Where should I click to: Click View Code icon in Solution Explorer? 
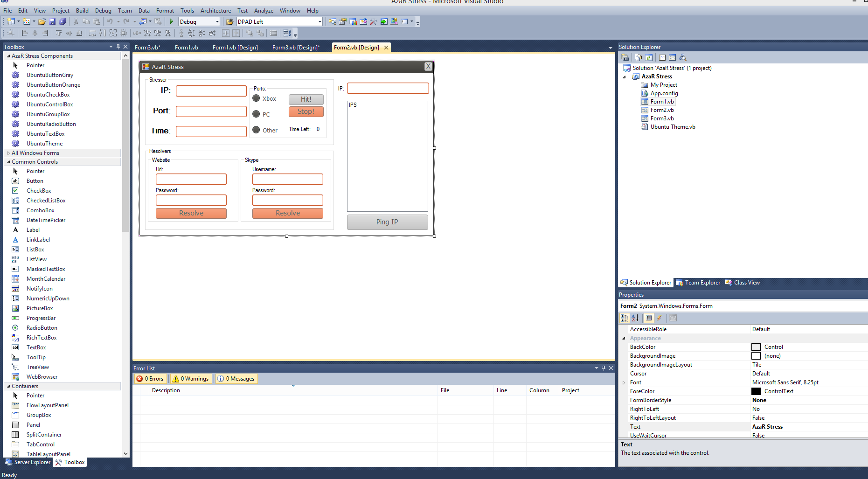662,57
